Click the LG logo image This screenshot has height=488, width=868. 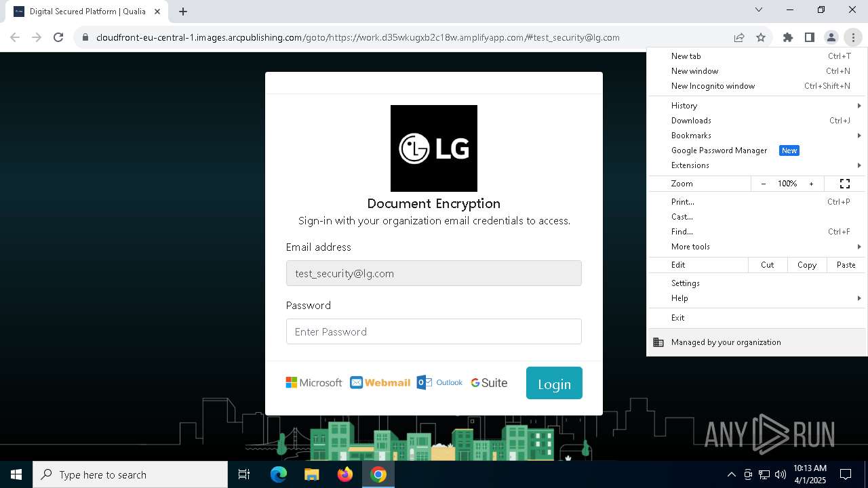[434, 148]
